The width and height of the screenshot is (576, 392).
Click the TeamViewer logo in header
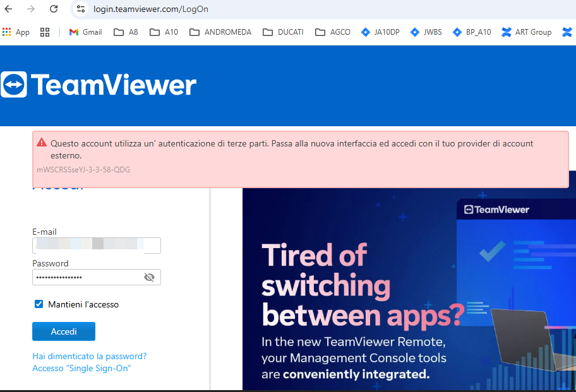99,85
